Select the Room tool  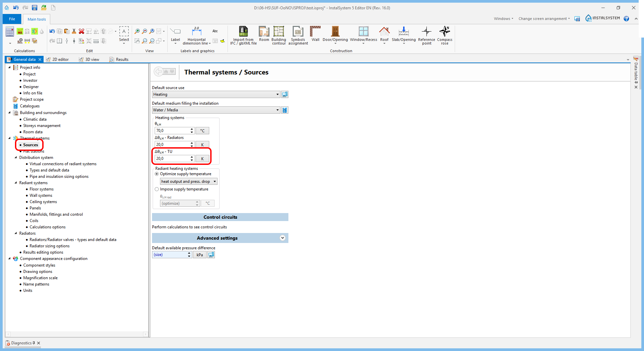point(264,34)
